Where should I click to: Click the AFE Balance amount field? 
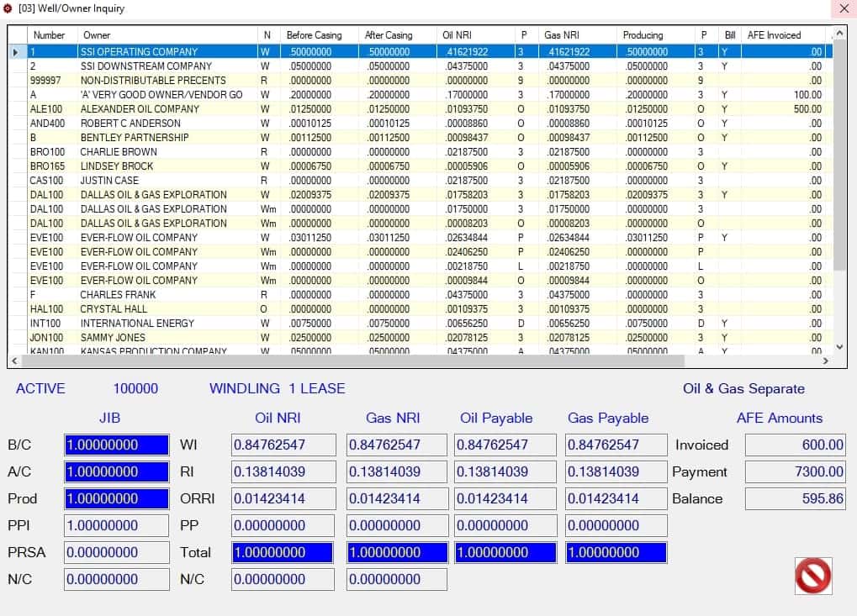tap(796, 498)
